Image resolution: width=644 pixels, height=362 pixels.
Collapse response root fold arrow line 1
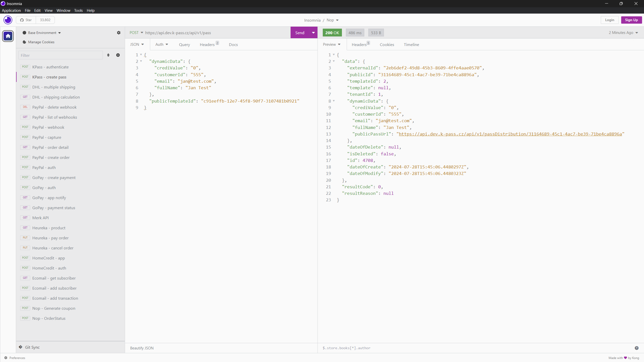click(x=334, y=55)
